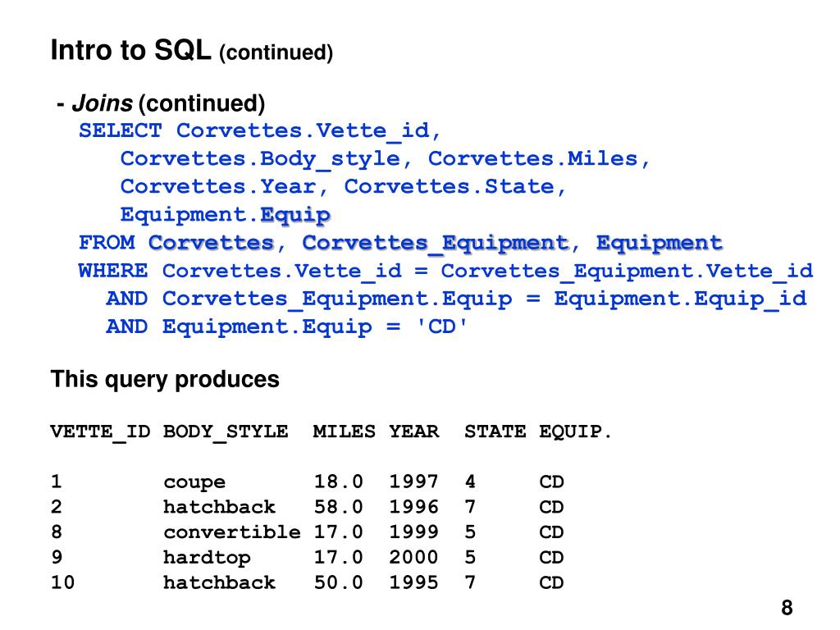The image size is (840, 630).
Task: Click the BODY_STYLE column header
Action: tap(226, 431)
